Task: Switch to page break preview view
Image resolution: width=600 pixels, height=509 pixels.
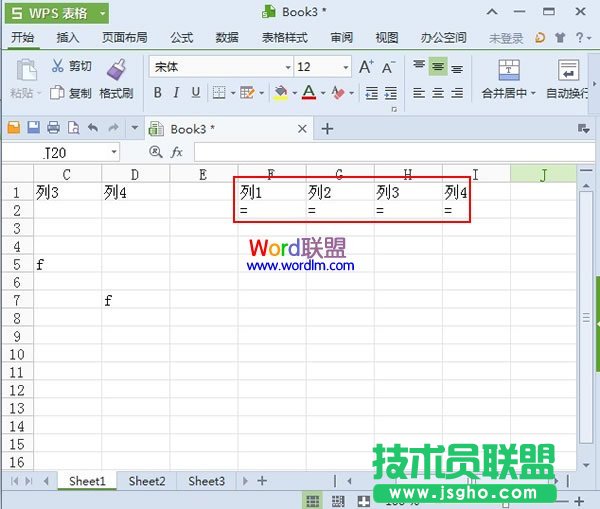Action: coord(338,501)
